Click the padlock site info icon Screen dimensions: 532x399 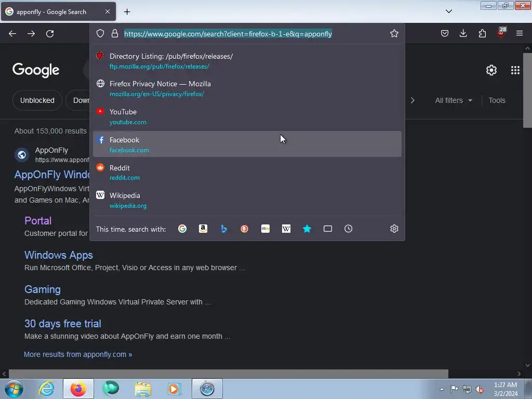pos(115,33)
